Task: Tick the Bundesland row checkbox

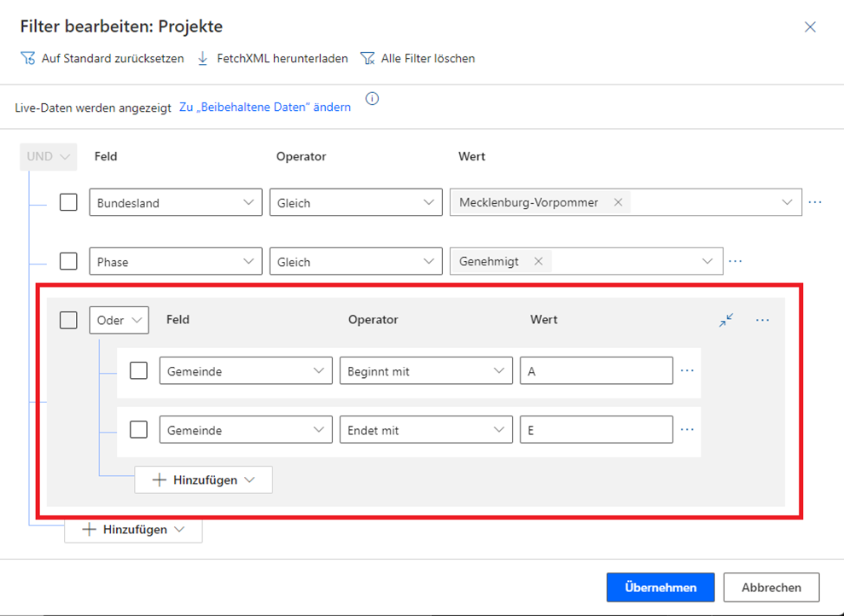Action: click(x=68, y=202)
